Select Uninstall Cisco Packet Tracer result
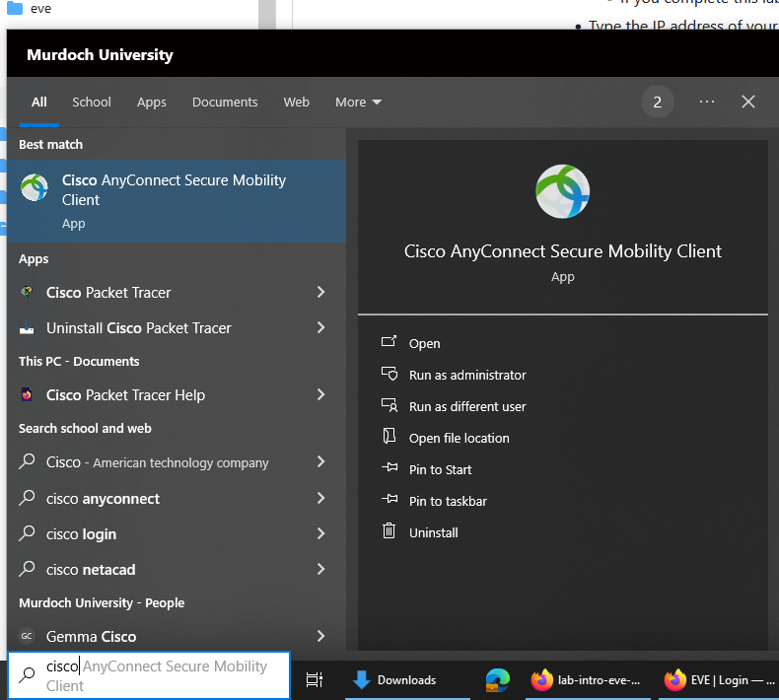Image resolution: width=779 pixels, height=700 pixels. [x=177, y=328]
